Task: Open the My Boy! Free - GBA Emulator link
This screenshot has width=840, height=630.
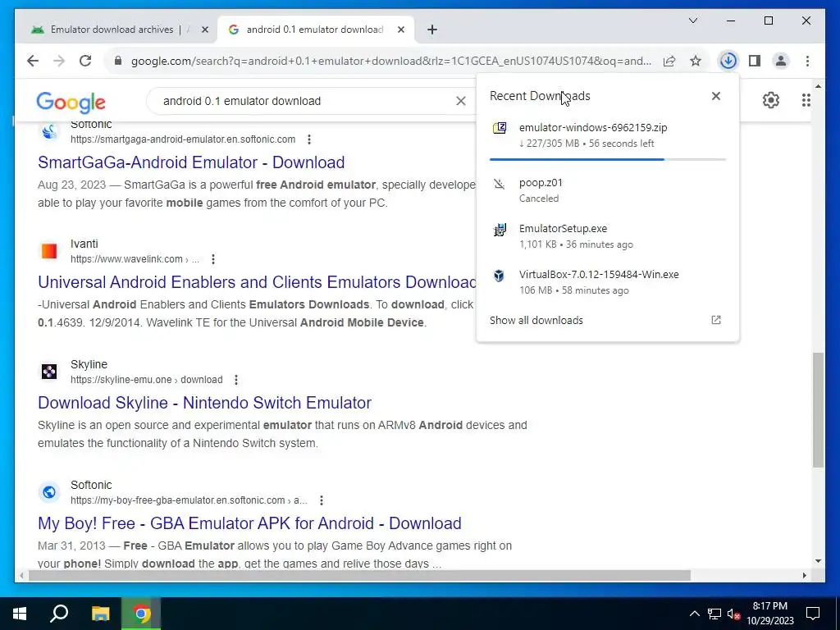Action: (249, 523)
